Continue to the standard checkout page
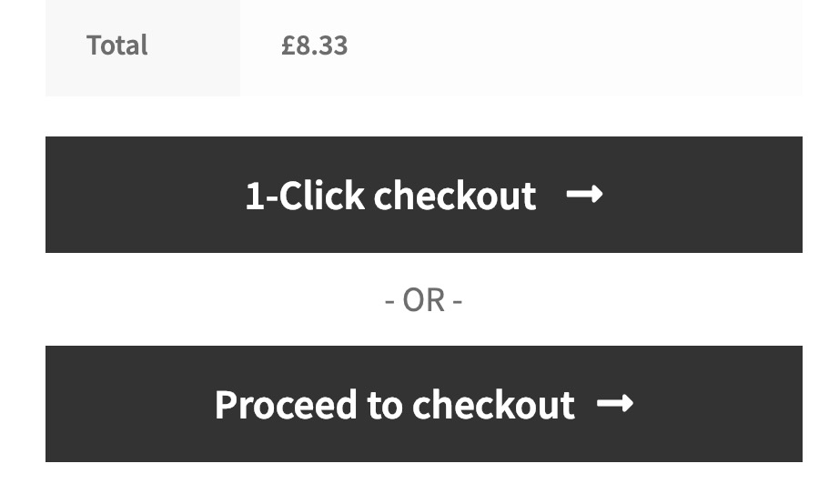 point(423,404)
